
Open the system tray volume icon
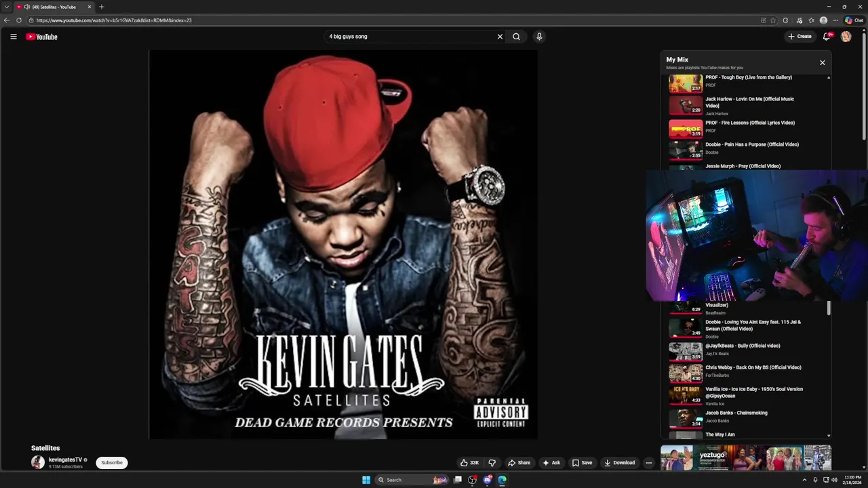835,480
